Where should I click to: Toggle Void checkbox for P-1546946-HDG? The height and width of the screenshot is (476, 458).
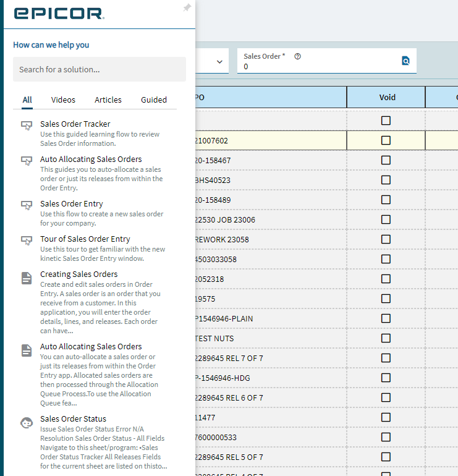(386, 378)
